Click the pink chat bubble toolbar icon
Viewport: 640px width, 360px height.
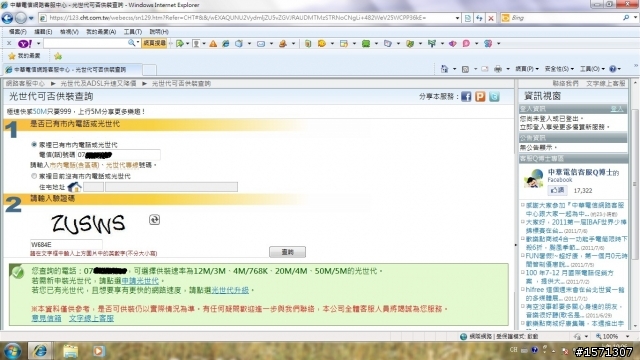point(466,43)
